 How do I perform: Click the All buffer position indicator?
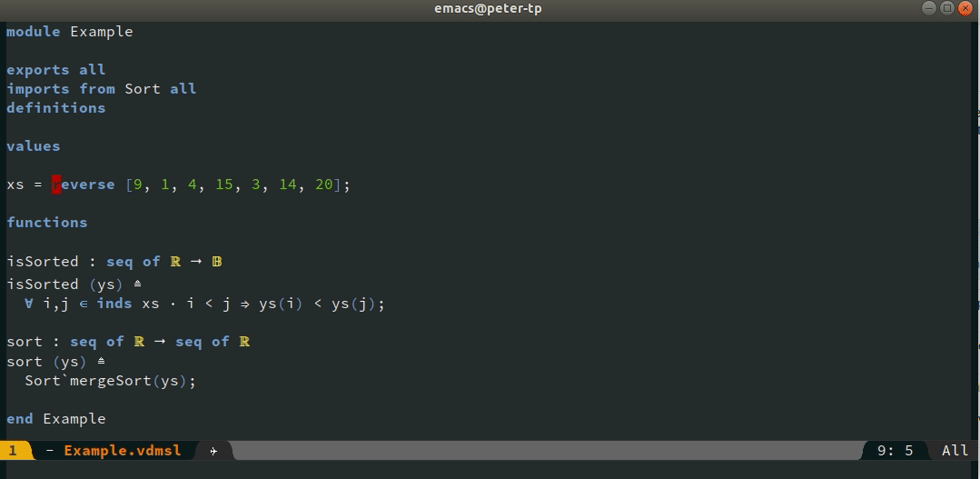[x=955, y=450]
